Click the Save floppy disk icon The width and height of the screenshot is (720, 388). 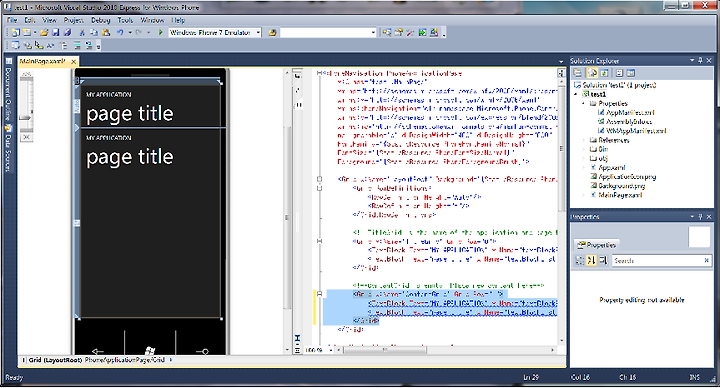coord(56,33)
